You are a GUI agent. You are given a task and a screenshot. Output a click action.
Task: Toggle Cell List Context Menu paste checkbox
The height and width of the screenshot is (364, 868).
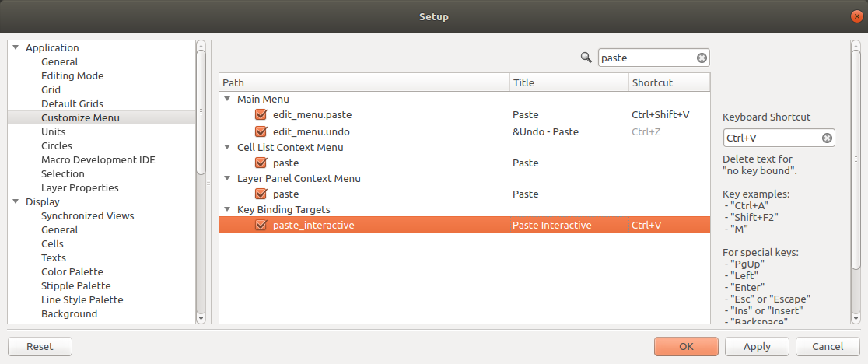261,163
